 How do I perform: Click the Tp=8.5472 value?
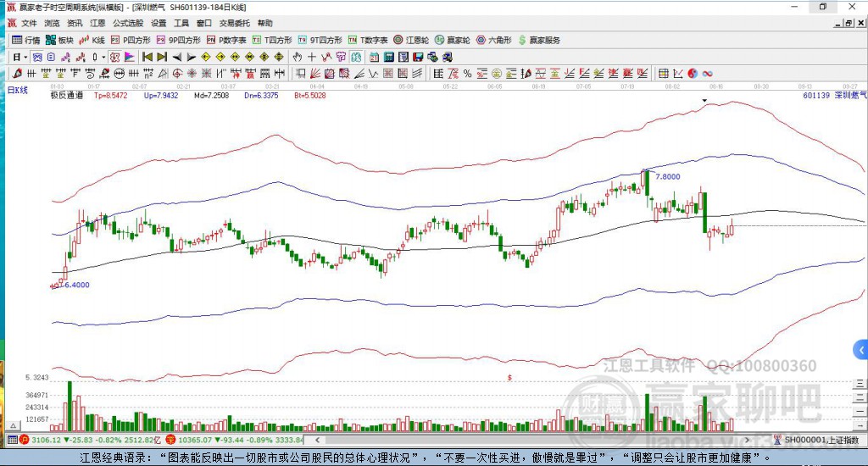click(x=110, y=95)
